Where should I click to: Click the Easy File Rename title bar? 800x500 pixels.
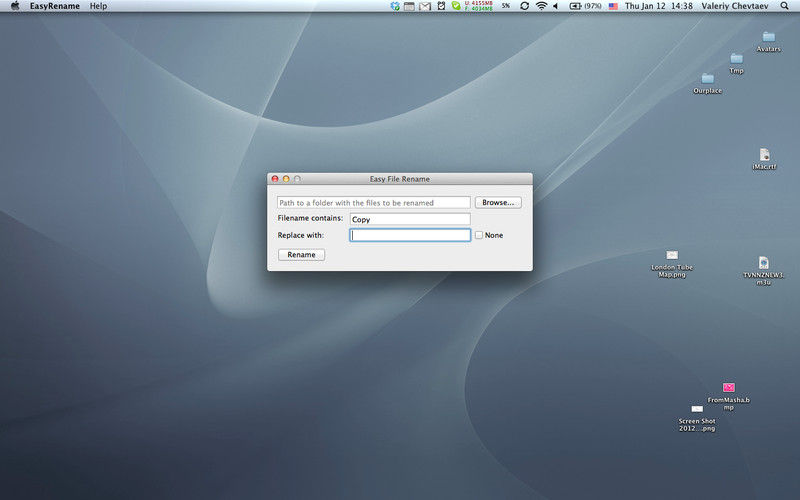(x=399, y=179)
